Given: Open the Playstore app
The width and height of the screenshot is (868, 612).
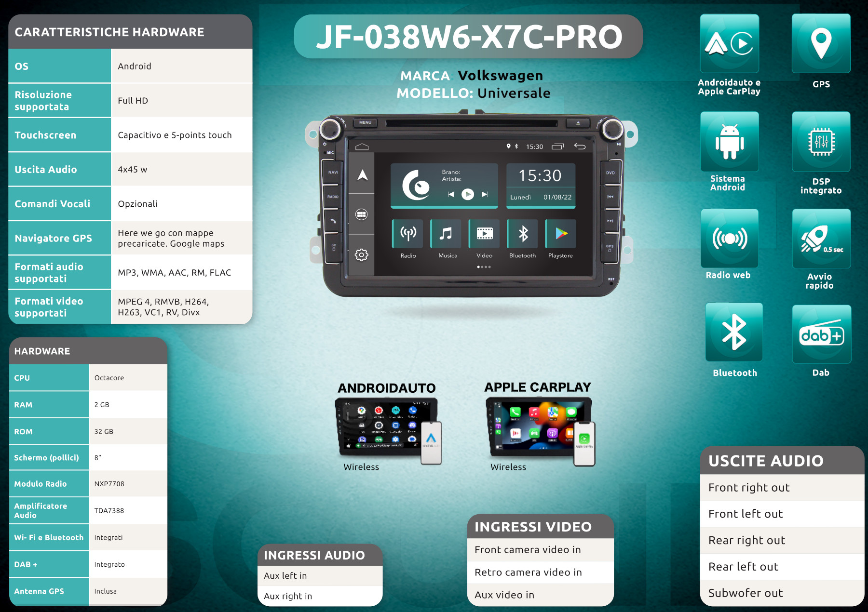Looking at the screenshot, I should tap(561, 234).
